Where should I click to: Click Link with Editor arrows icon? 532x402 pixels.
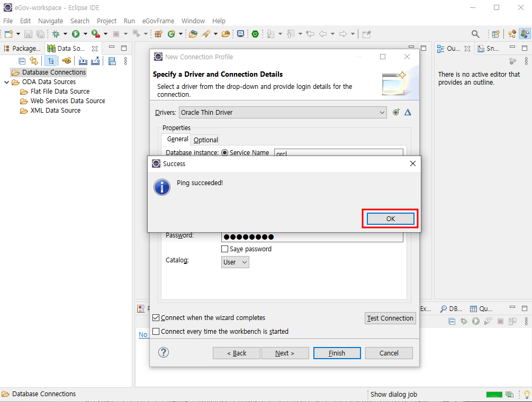coord(34,61)
